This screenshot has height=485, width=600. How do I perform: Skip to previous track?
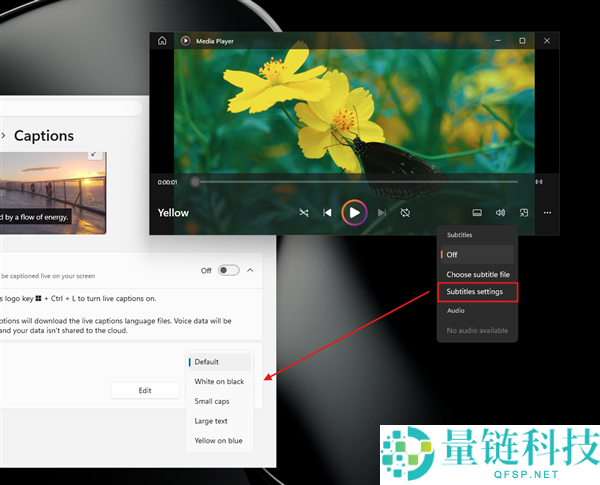(327, 212)
